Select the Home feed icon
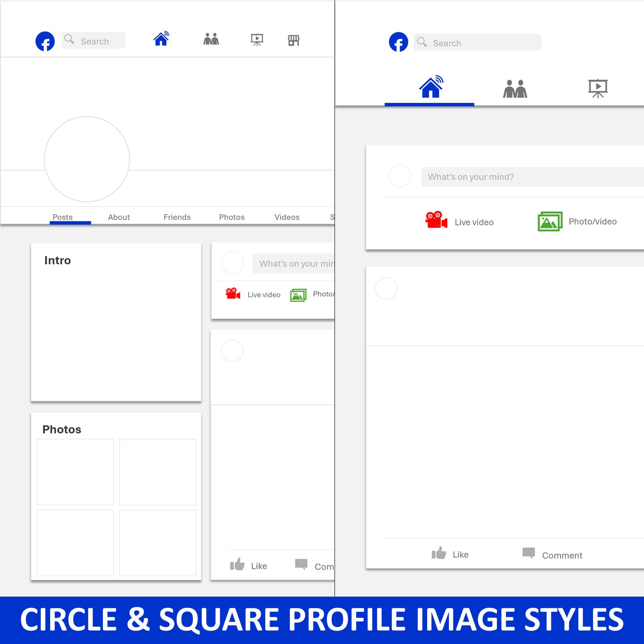Viewport: 644px width, 644px height. pyautogui.click(x=161, y=39)
